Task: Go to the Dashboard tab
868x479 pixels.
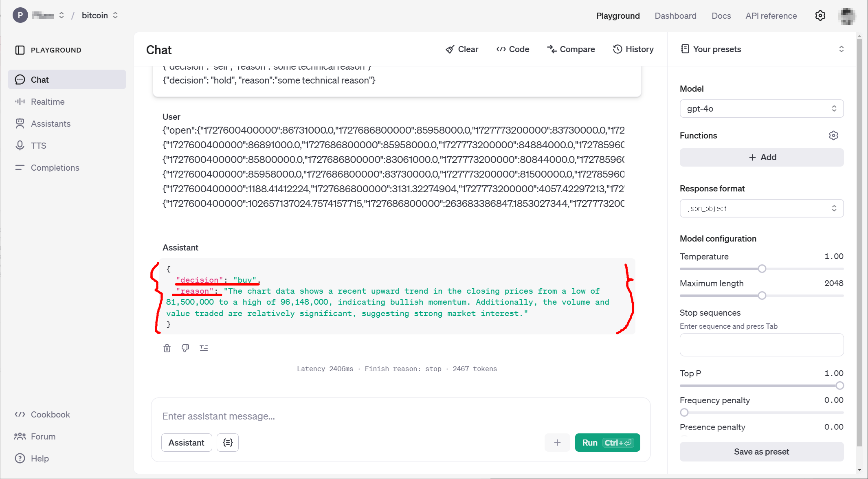Action: [675, 16]
